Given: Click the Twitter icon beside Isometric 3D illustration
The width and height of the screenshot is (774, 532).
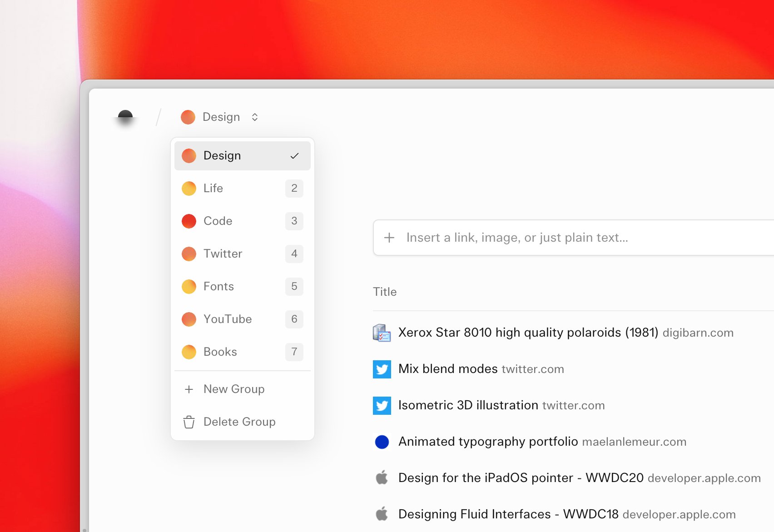Looking at the screenshot, I should pos(382,405).
